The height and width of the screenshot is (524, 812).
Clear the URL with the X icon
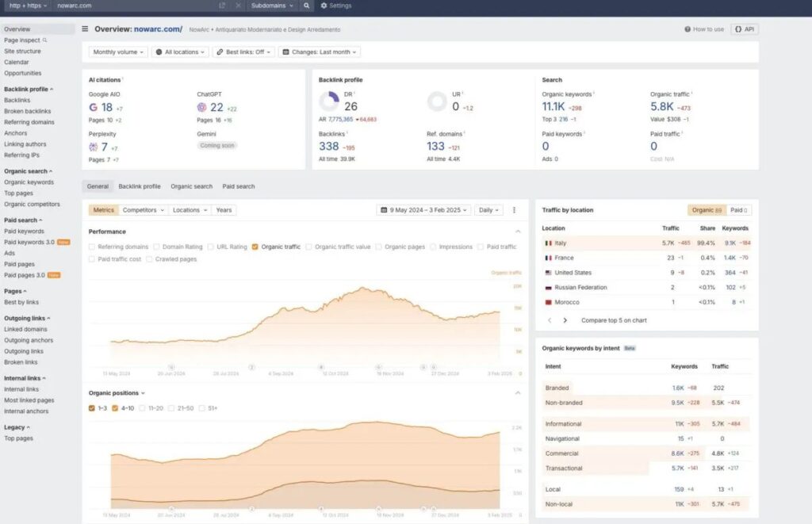pos(239,6)
